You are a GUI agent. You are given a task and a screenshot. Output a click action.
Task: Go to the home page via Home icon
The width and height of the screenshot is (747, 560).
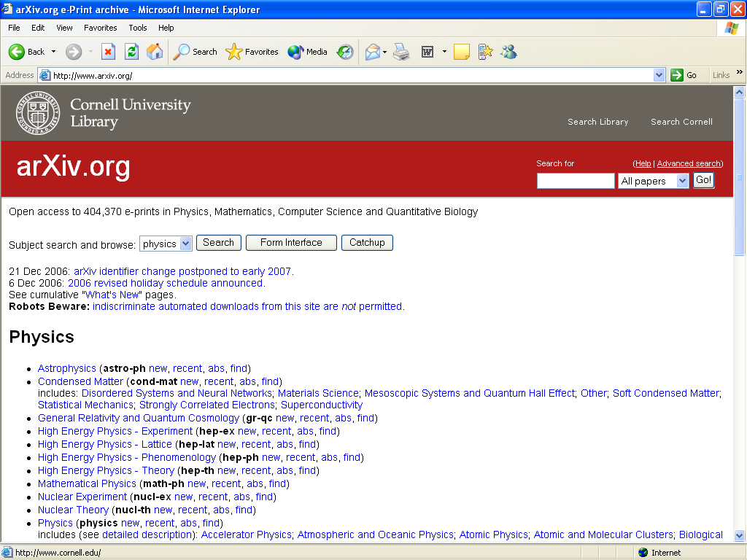pos(153,52)
